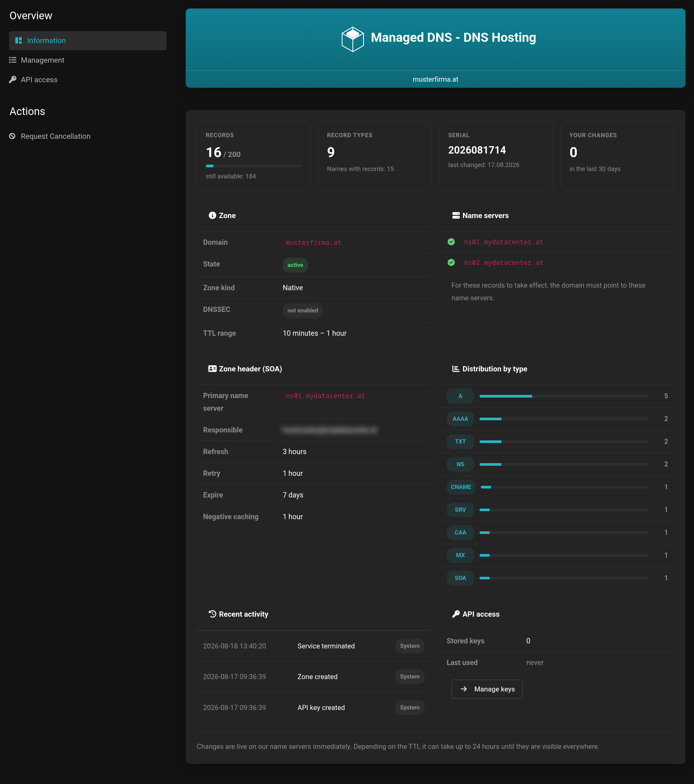Click the Management list icon
The height and width of the screenshot is (784, 694).
pos(13,60)
